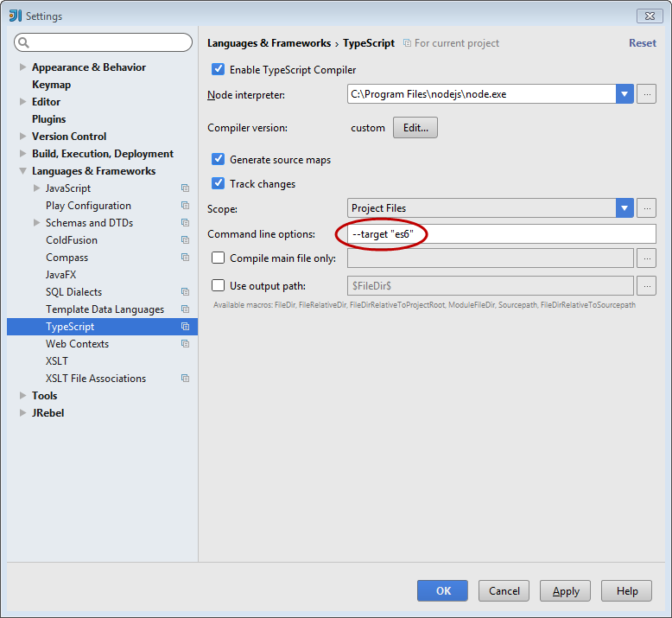Open ColdFusion settings page

(72, 240)
